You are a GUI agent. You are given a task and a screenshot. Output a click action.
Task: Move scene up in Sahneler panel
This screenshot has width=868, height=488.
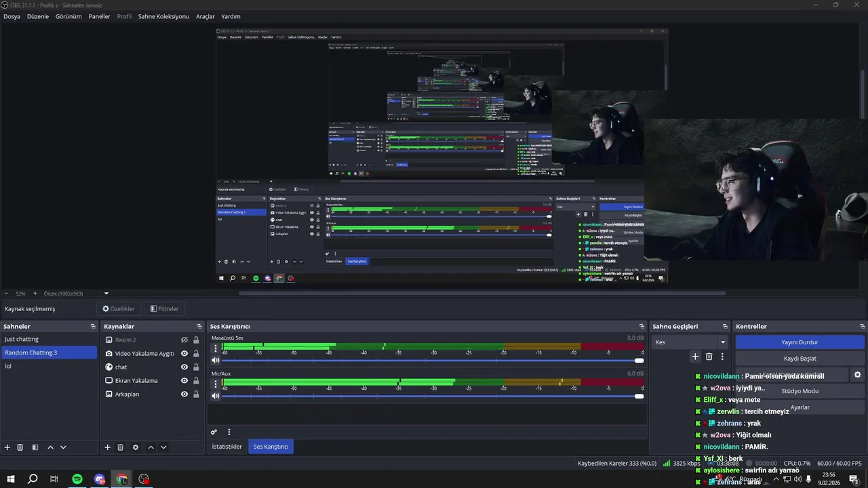pyautogui.click(x=51, y=447)
